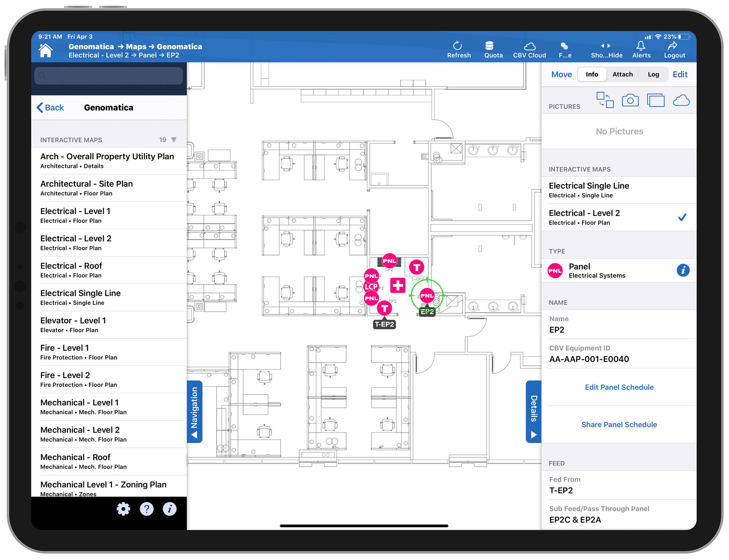Tap the camera icon in Pictures
729x560 pixels.
tap(629, 100)
